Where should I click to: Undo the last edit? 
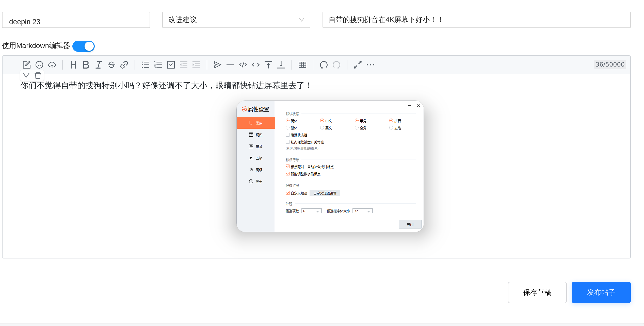[x=324, y=65]
